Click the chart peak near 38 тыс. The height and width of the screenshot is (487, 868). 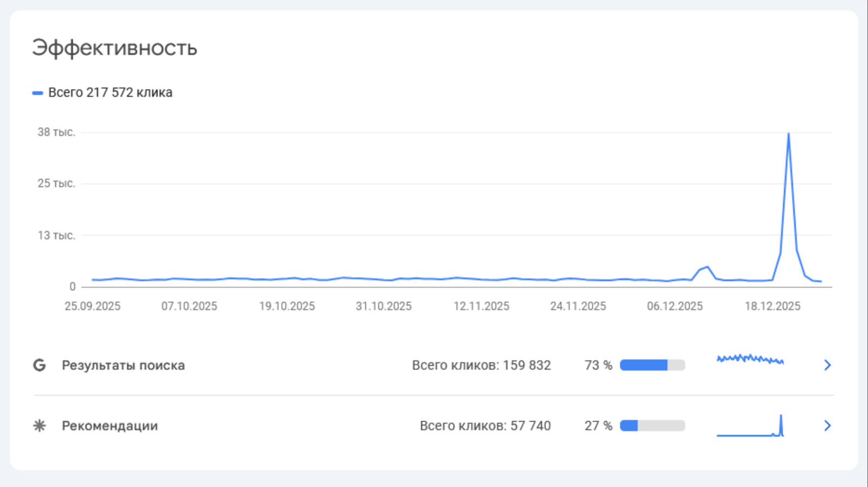tap(788, 134)
